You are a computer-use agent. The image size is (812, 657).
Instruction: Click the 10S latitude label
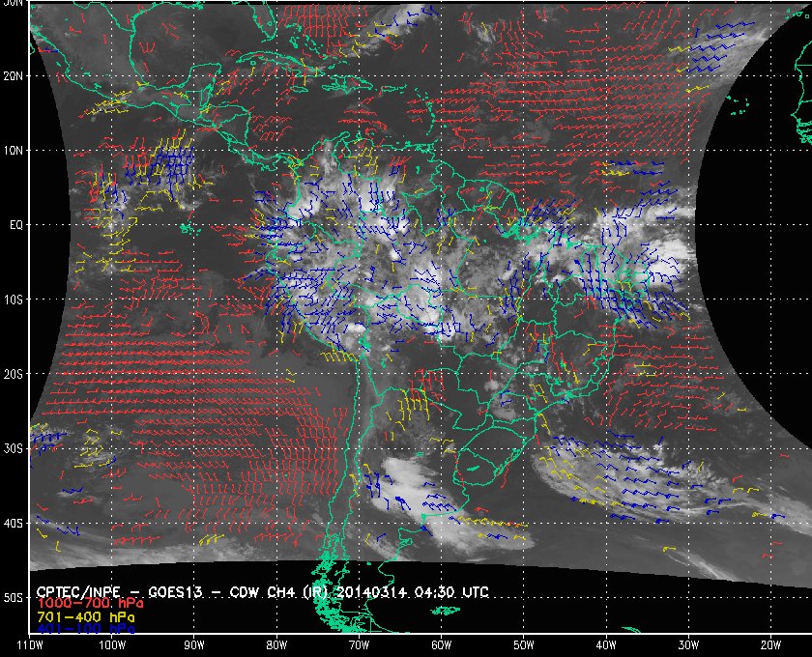[13, 300]
